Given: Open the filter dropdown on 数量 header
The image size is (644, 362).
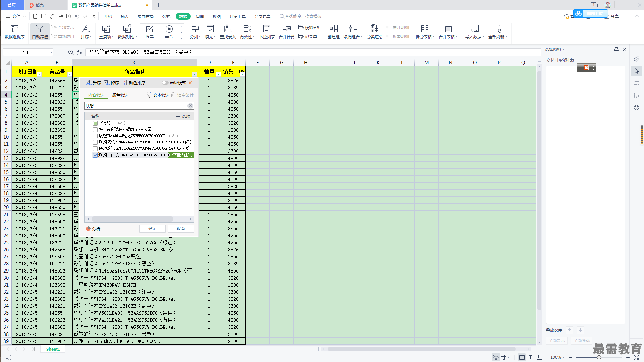Looking at the screenshot, I should tap(218, 74).
